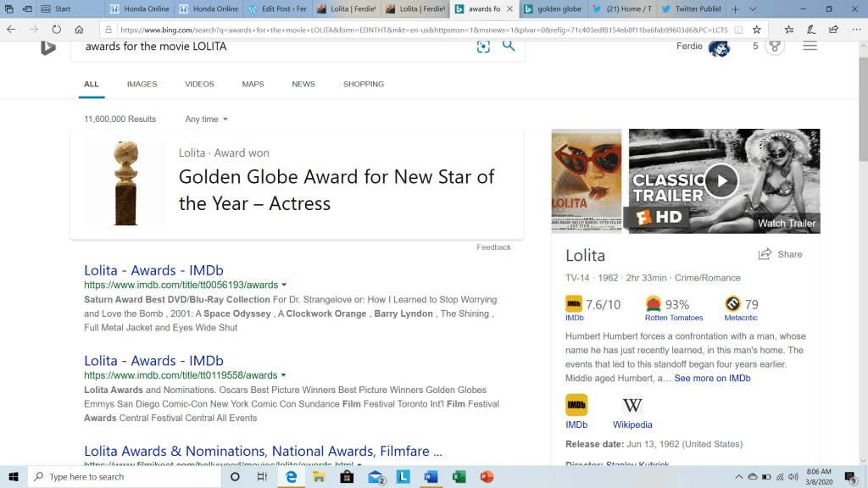This screenshot has width=868, height=488.
Task: Expand the 'Any time' date filter
Action: point(207,119)
